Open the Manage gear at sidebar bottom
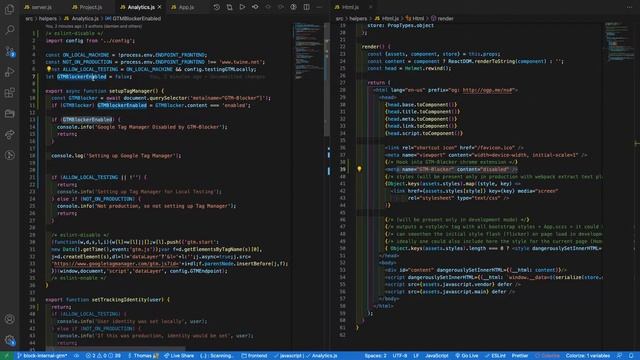Screen dimensions: 640x360 click(x=9, y=340)
